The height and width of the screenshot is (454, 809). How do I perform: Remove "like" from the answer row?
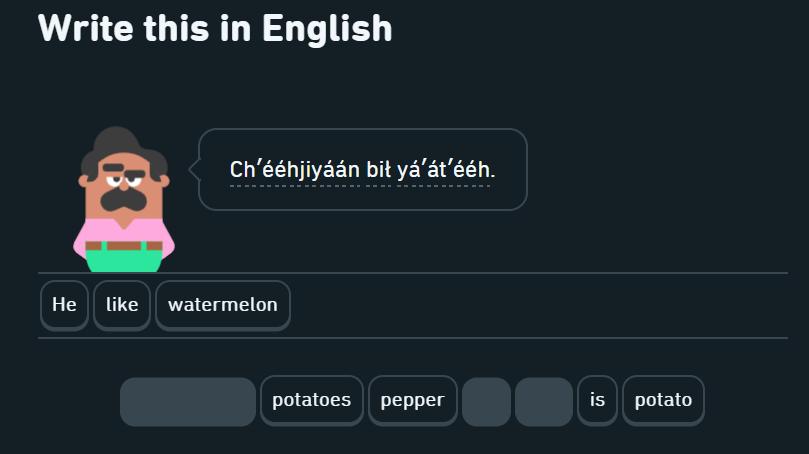pos(122,305)
